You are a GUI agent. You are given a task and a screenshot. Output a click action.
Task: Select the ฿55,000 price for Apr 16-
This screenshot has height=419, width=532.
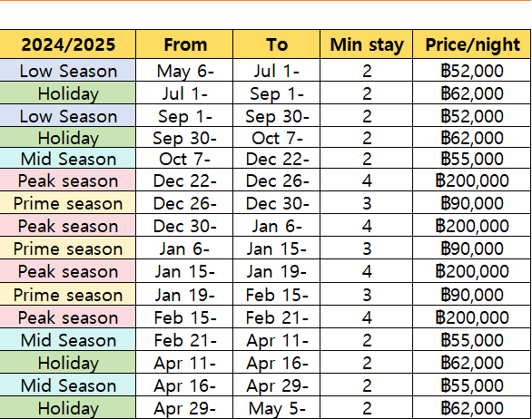(471, 385)
